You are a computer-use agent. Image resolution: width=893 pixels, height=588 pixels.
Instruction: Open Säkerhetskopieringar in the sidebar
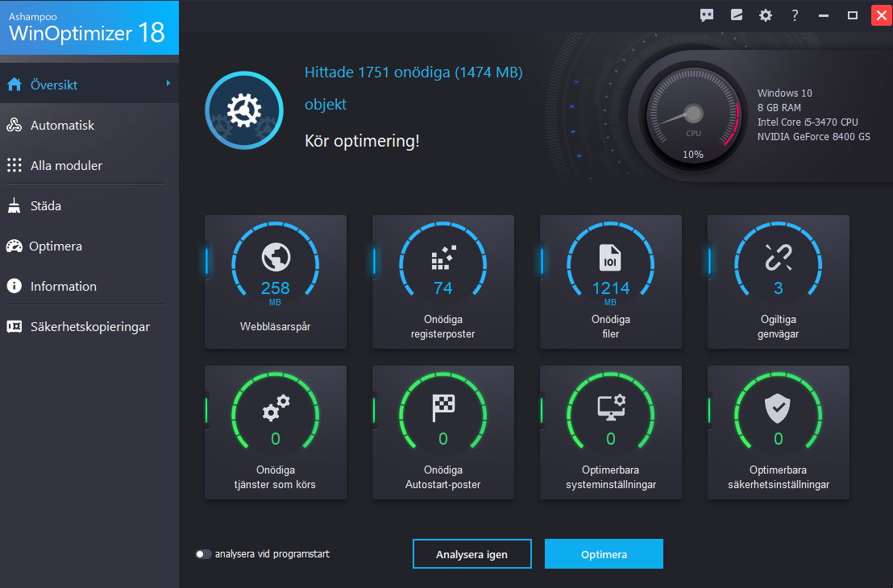[89, 326]
